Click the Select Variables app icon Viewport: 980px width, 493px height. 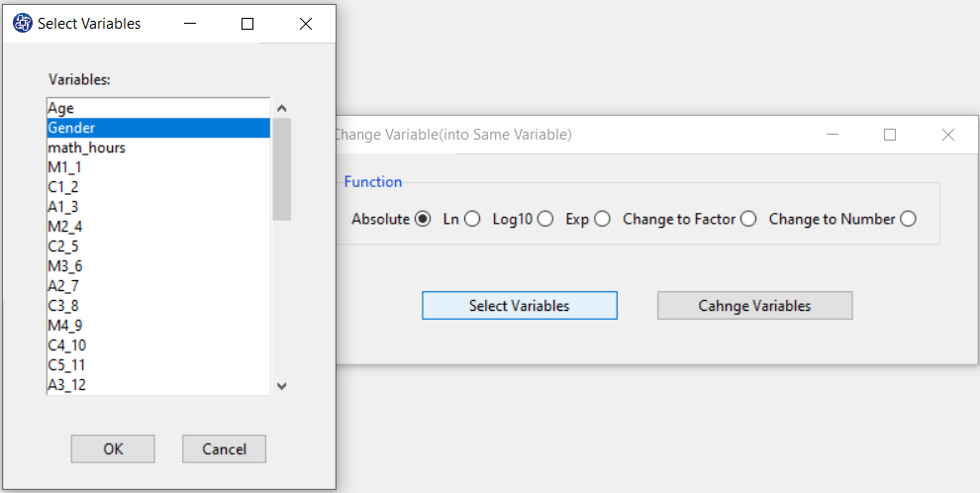[23, 24]
